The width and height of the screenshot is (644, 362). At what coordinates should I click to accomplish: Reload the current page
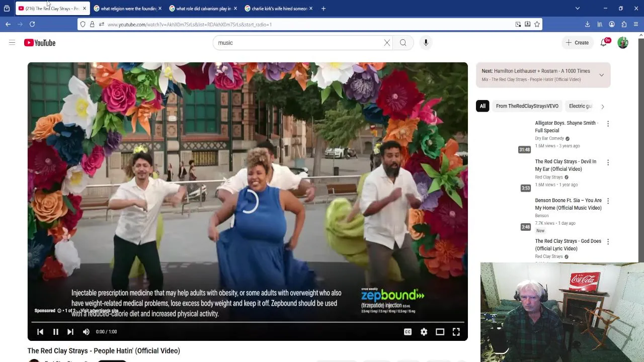(32, 24)
